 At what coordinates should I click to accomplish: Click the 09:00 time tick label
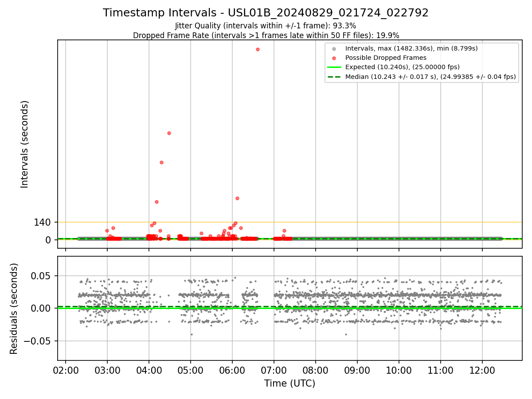click(357, 370)
